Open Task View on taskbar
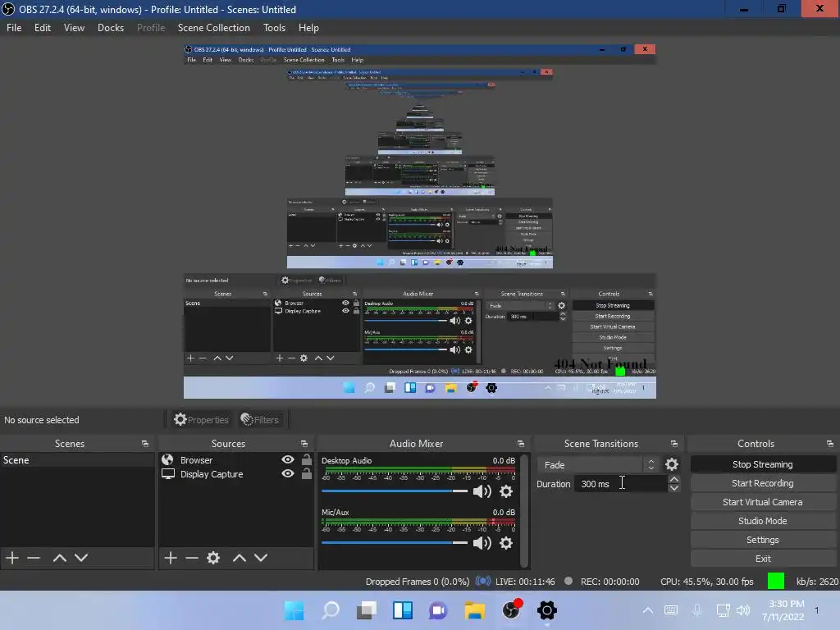 [x=367, y=610]
